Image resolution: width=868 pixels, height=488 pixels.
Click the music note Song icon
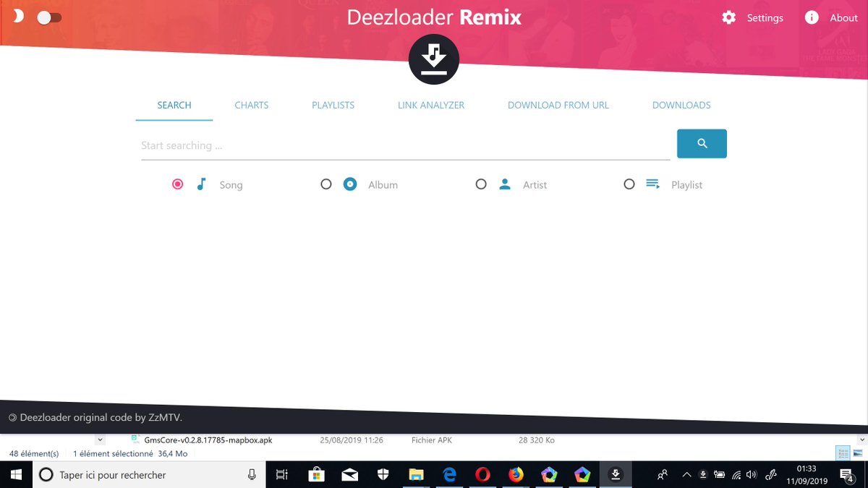(x=202, y=184)
